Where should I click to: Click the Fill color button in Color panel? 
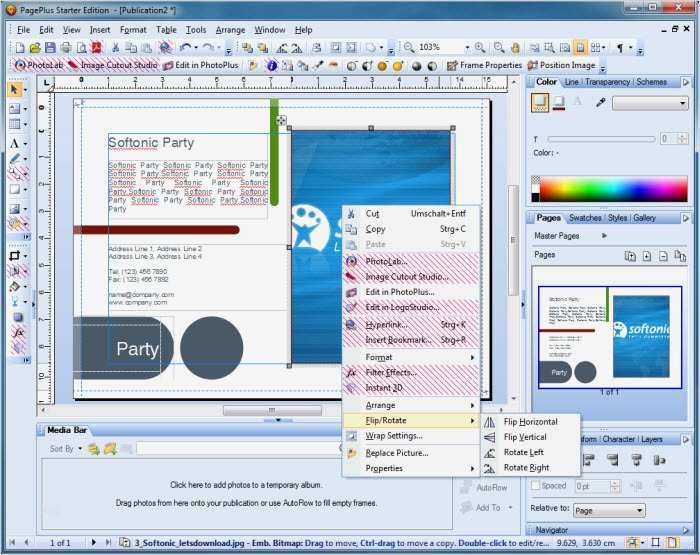[540, 102]
